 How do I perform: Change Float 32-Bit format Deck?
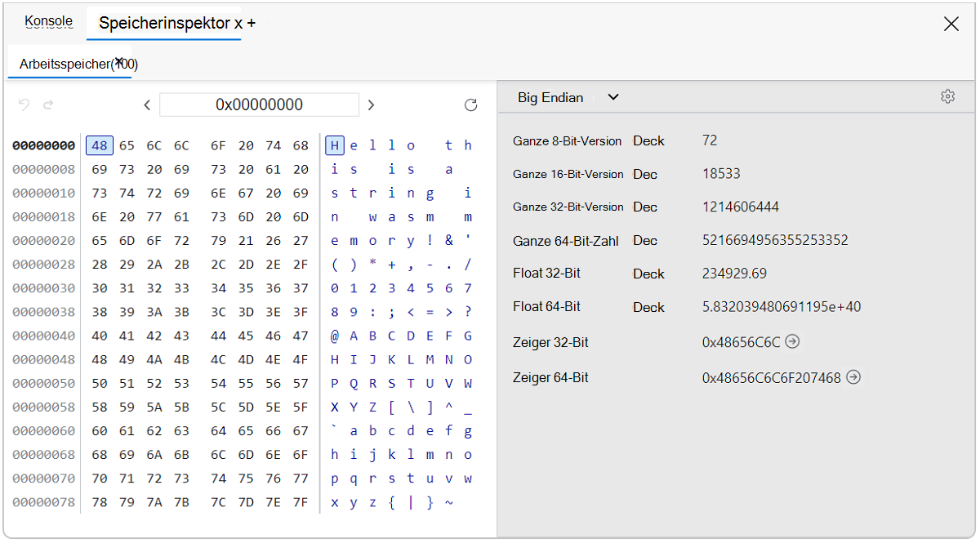[648, 274]
